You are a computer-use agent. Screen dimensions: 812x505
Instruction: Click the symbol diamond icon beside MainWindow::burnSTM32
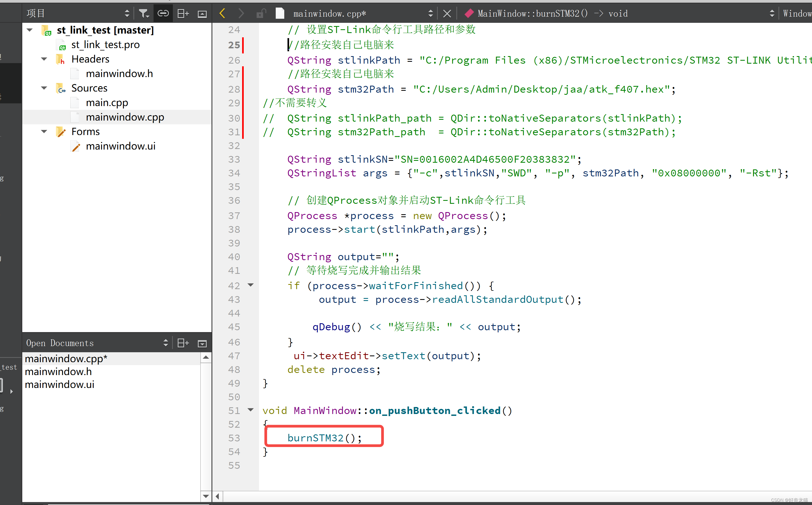point(469,13)
